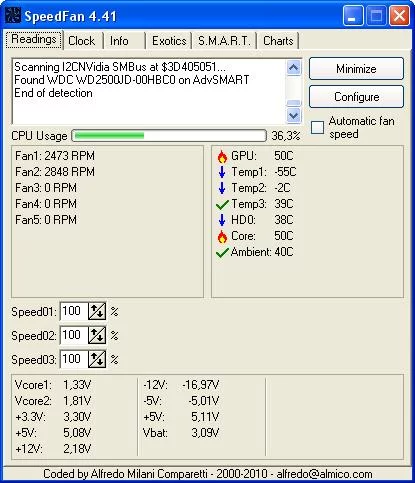The width and height of the screenshot is (415, 483).
Task: Click the Ambient '40C' value
Action: coord(284,252)
